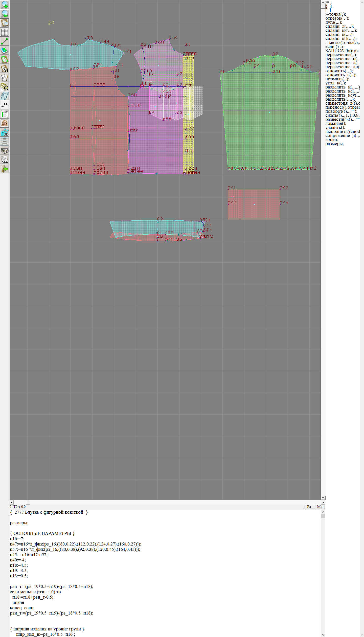Click the 3D model view icon

coord(5,132)
